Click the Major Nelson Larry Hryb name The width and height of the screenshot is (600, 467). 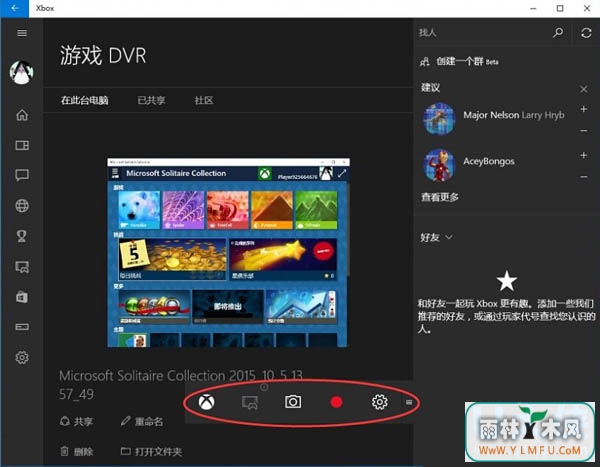514,115
